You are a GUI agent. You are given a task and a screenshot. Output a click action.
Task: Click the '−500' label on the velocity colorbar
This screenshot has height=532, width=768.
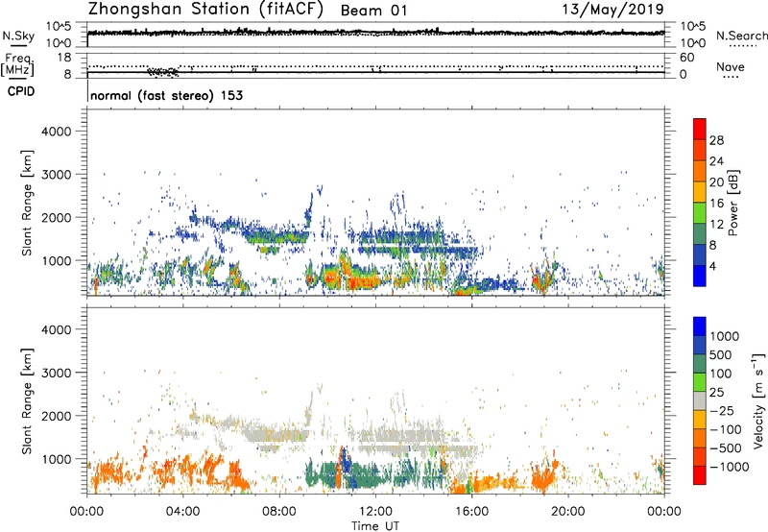coord(725,448)
